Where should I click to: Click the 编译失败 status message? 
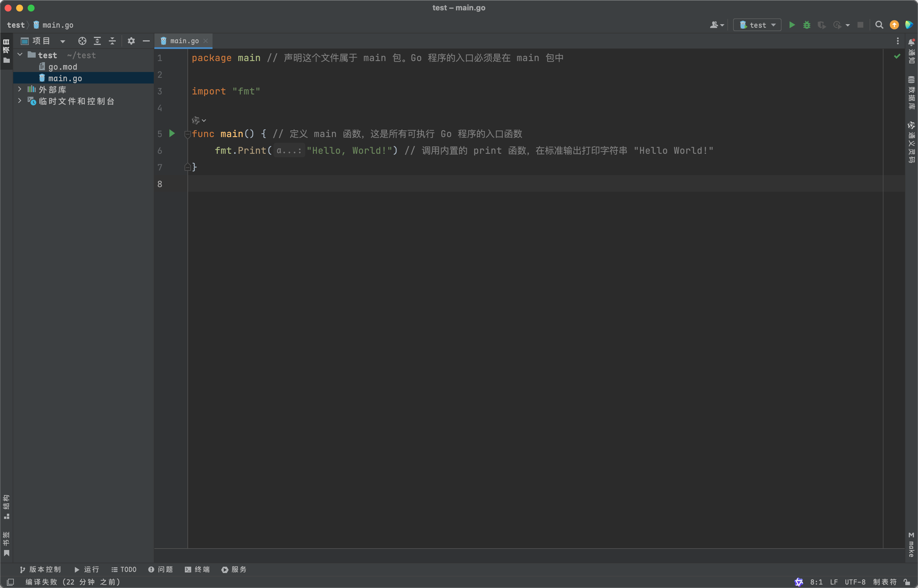coord(73,582)
